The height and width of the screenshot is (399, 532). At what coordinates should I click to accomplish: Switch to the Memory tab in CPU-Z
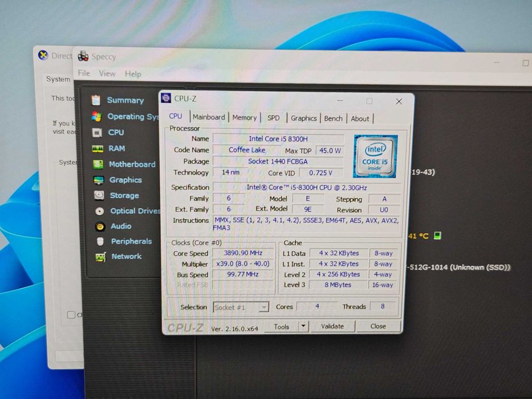(x=244, y=118)
